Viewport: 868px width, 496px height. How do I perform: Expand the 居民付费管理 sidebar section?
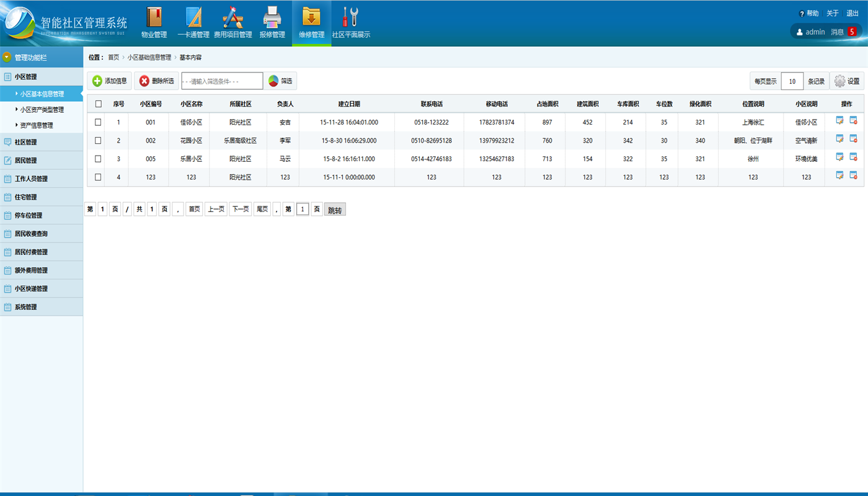coord(42,252)
